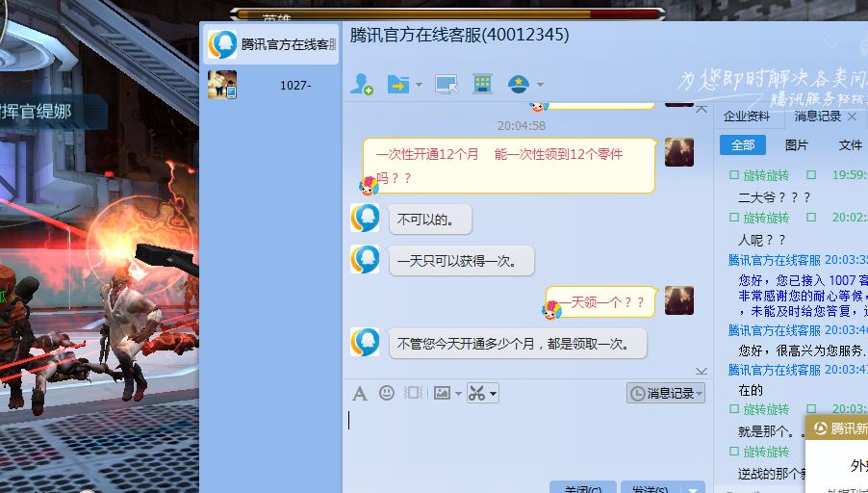Click the send file folder icon
Screen dimensions: 868x493
click(398, 84)
